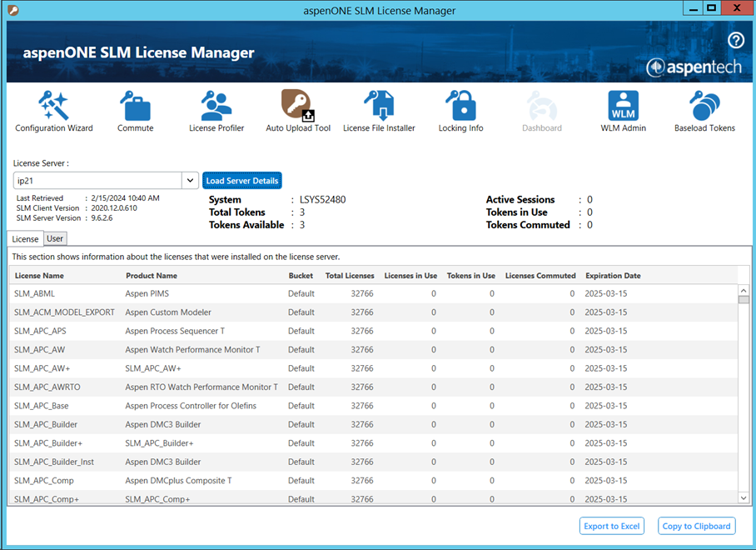Open Baseload Tokens tool
756x550 pixels.
pyautogui.click(x=704, y=111)
